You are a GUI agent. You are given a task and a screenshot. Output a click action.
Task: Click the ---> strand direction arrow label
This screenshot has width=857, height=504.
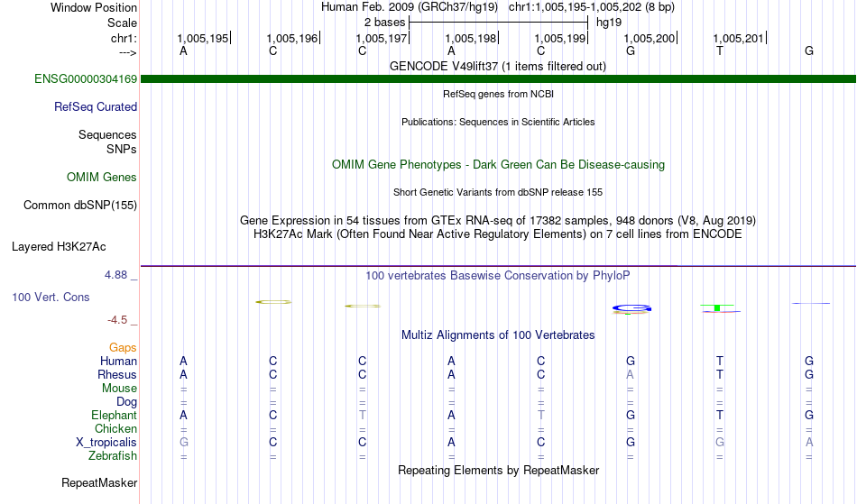pos(127,52)
